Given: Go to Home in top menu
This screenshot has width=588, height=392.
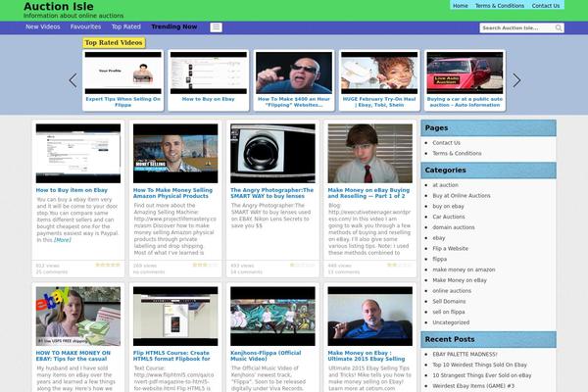Looking at the screenshot, I should [461, 6].
